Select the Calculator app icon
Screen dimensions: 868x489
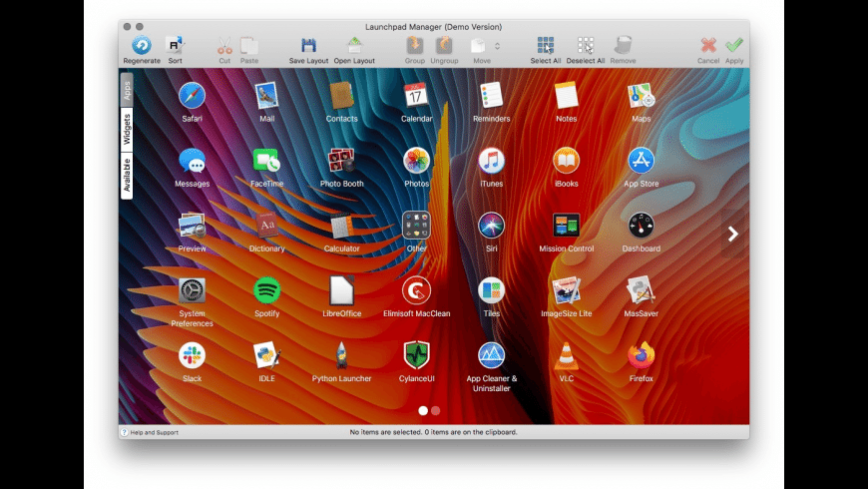point(341,226)
